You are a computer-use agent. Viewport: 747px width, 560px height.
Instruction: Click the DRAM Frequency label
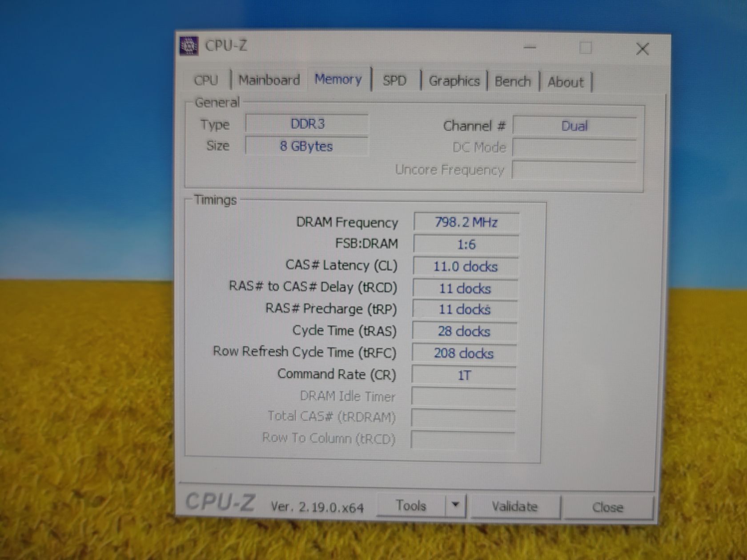tap(347, 222)
